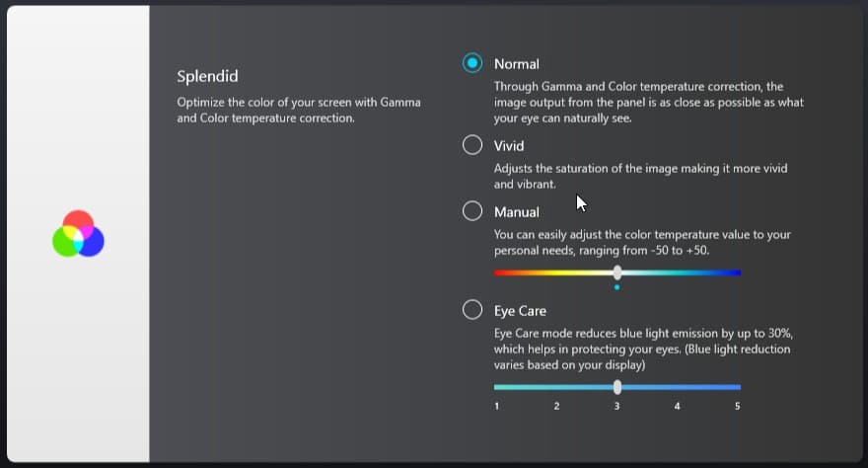Click level 1 label under Eye Care slider
This screenshot has width=868, height=468.
point(496,406)
